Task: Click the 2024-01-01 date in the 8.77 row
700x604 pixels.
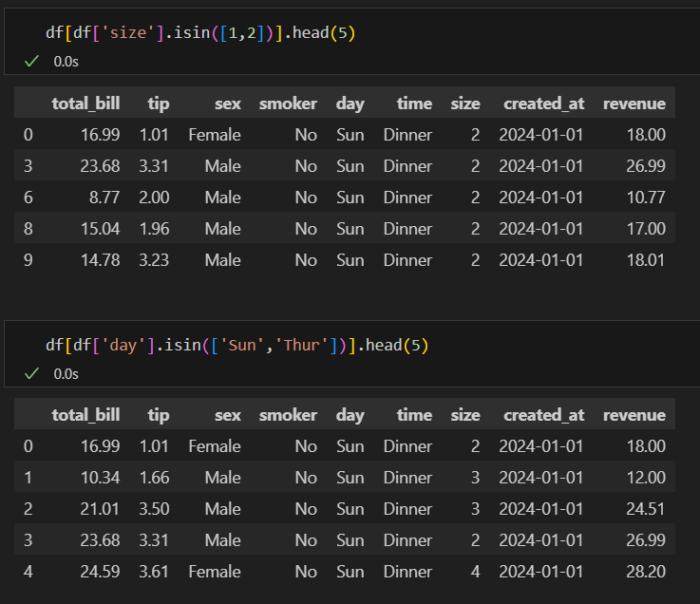Action: 541,198
